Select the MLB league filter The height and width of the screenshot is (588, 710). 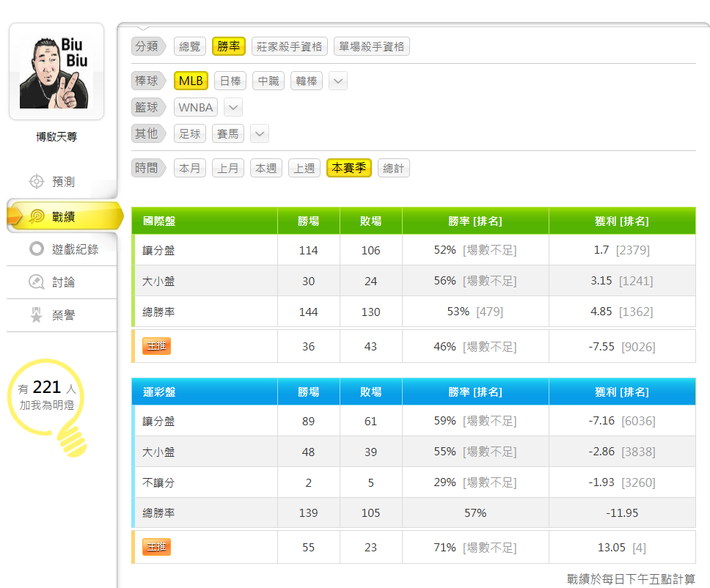tap(191, 81)
